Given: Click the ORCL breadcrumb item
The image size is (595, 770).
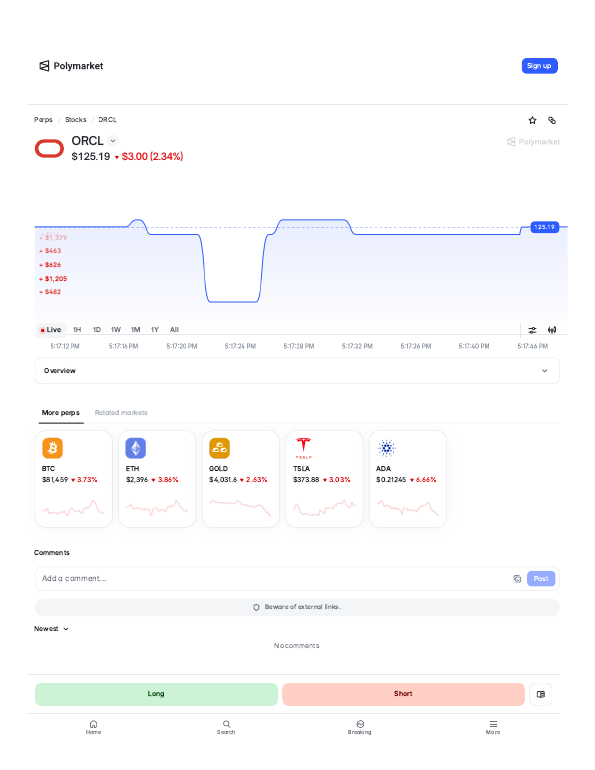Looking at the screenshot, I should (x=108, y=120).
